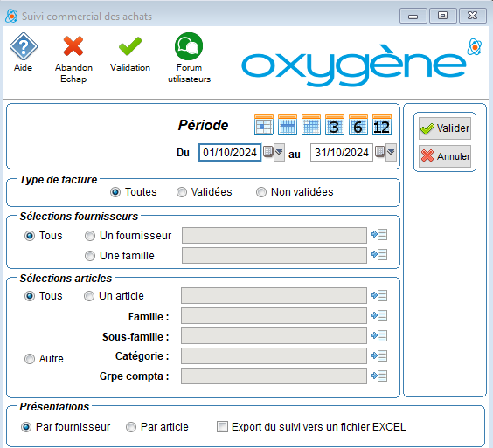Viewport: 493px width, 448px height.
Task: Open the lookup list icon for Catégorie
Action: point(379,356)
